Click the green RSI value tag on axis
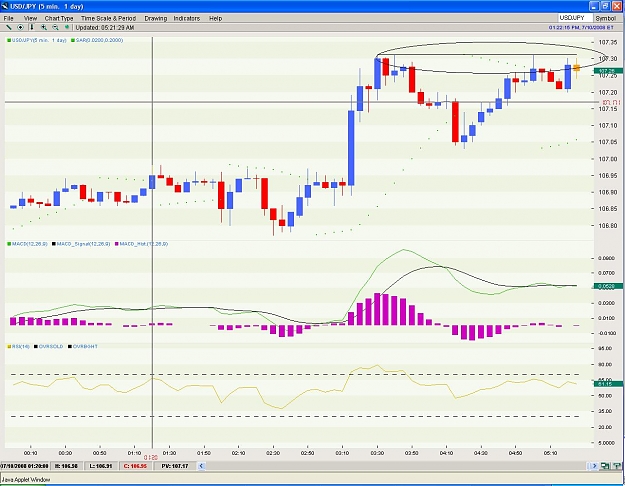 (x=608, y=384)
